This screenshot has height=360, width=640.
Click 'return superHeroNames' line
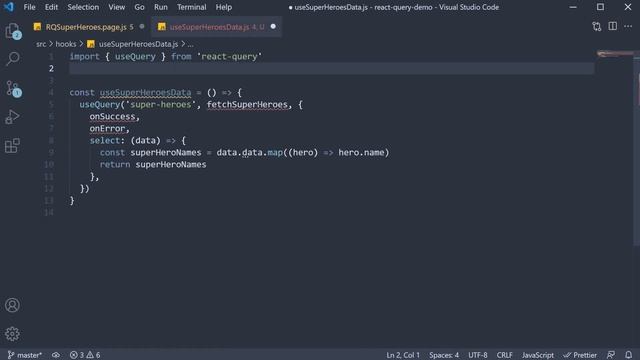point(153,164)
